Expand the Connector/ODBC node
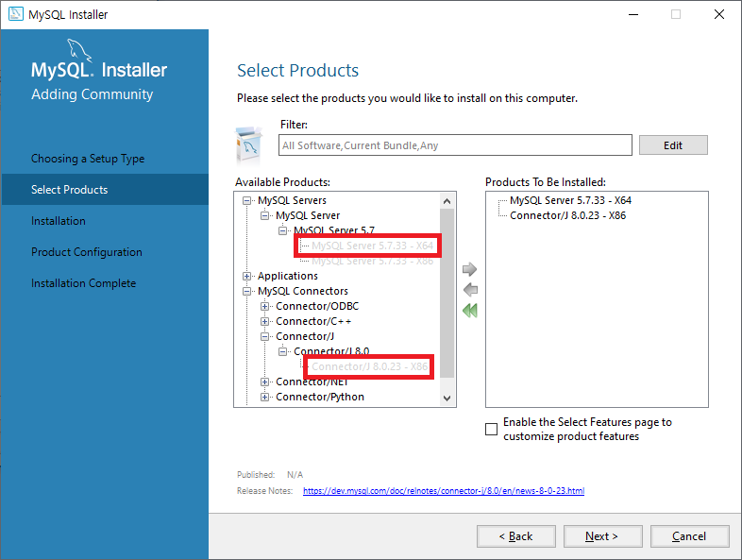The width and height of the screenshot is (742, 560). point(264,306)
